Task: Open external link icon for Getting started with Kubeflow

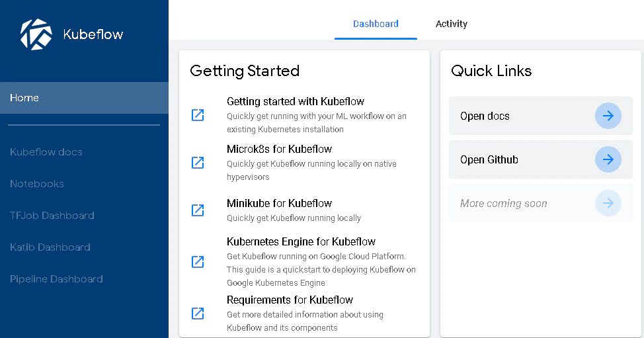Action: tap(198, 115)
